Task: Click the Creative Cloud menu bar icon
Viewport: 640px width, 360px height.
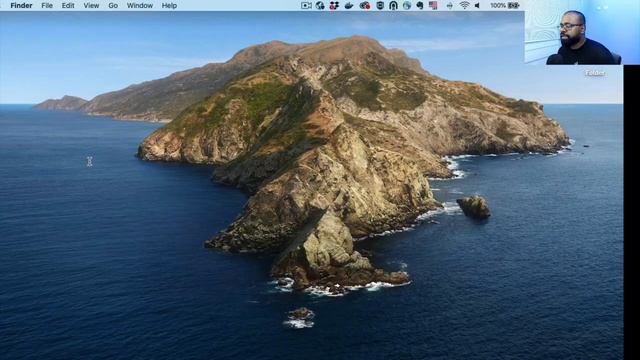Action: click(x=364, y=6)
